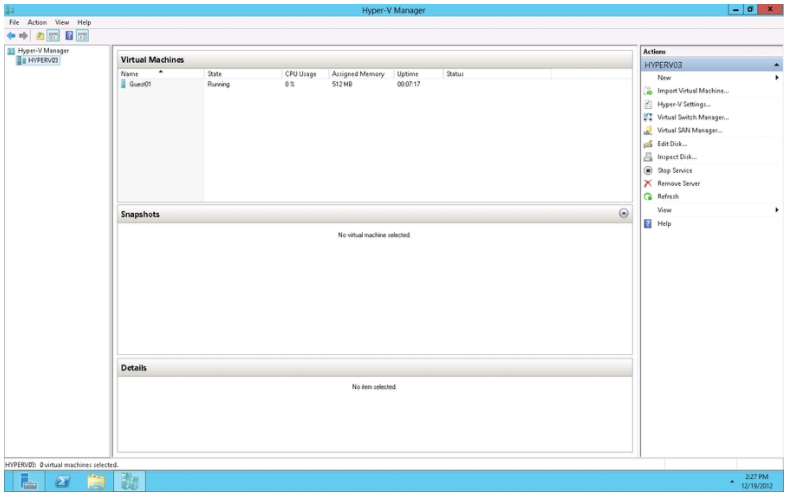The width and height of the screenshot is (788, 497).
Task: Click the Running state cell
Action: [x=219, y=84]
